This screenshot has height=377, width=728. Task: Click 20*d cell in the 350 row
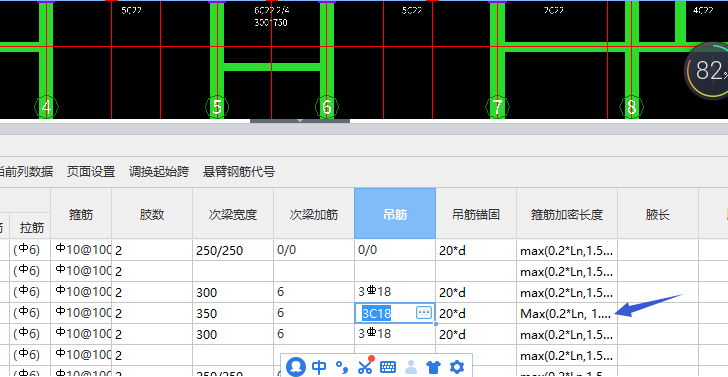coord(476,313)
